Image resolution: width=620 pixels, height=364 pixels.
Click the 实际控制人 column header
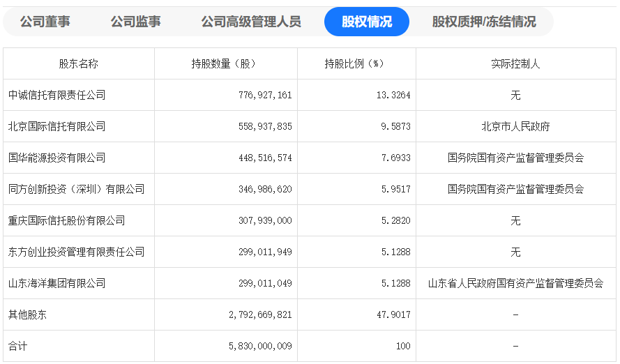click(x=515, y=63)
